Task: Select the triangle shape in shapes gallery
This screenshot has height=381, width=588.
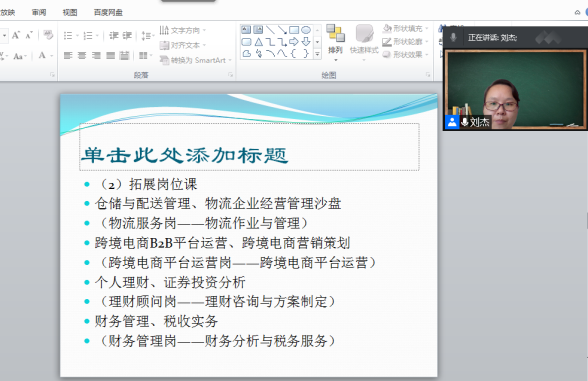Action: [258, 42]
